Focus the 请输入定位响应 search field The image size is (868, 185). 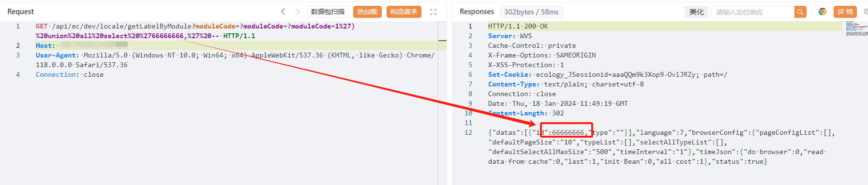[x=753, y=12]
